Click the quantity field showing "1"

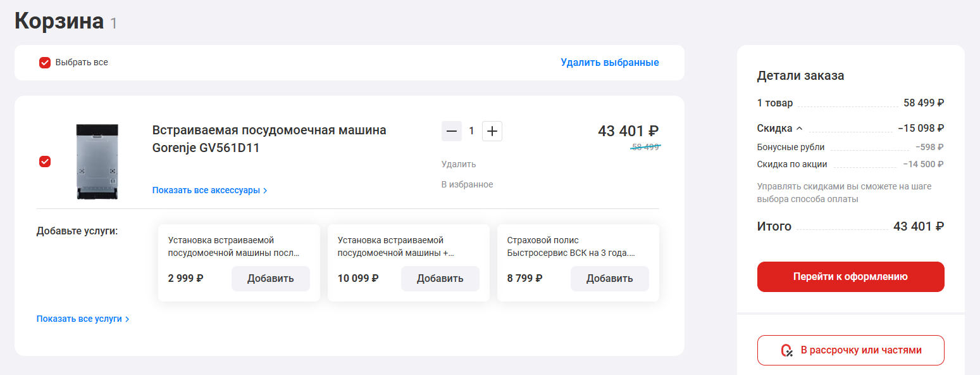[x=471, y=130]
